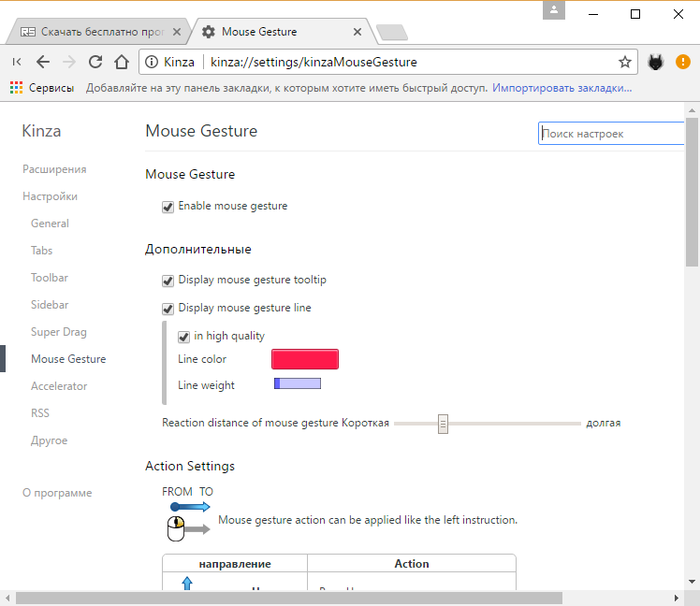The height and width of the screenshot is (606, 700).
Task: Bookmark this page with the star icon
Action: (625, 62)
